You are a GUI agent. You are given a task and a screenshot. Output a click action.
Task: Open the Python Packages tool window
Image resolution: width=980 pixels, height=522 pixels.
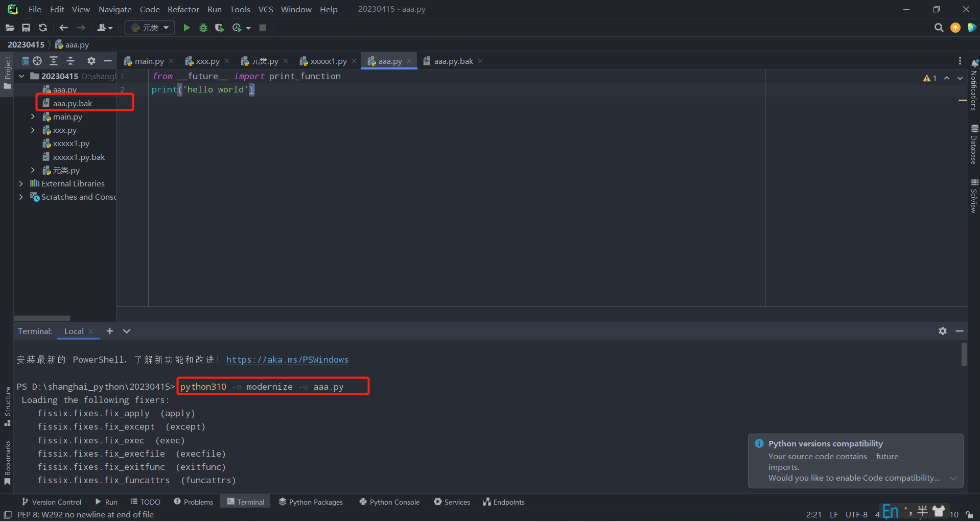pos(311,502)
